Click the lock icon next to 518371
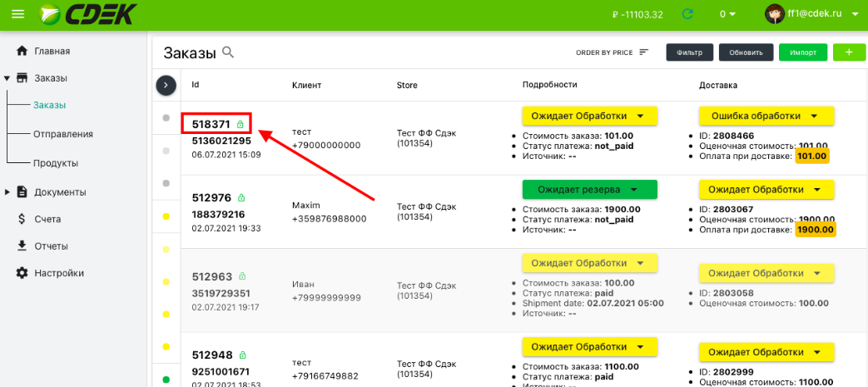 point(240,125)
